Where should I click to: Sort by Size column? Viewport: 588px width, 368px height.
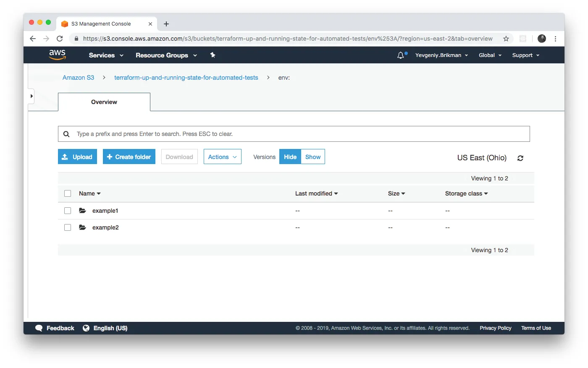click(x=396, y=193)
